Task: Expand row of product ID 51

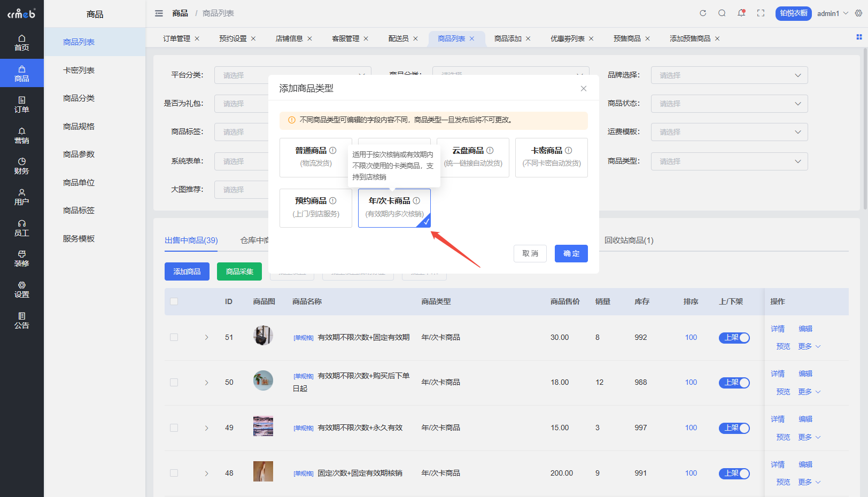Action: pos(206,338)
